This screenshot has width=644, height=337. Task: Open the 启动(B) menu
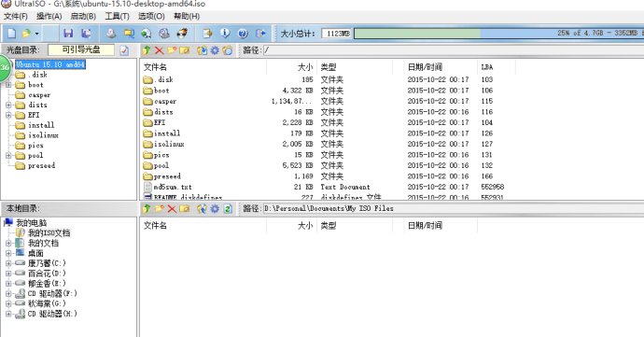point(83,16)
